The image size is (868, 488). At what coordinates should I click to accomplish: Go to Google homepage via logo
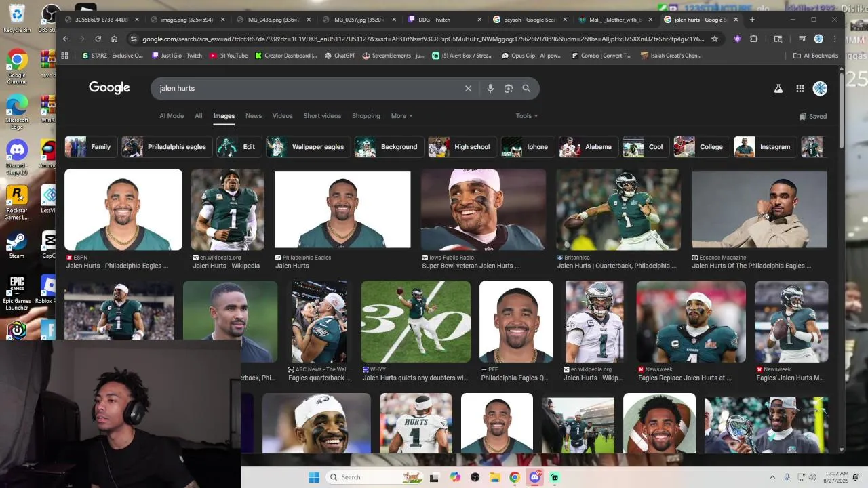tap(109, 88)
